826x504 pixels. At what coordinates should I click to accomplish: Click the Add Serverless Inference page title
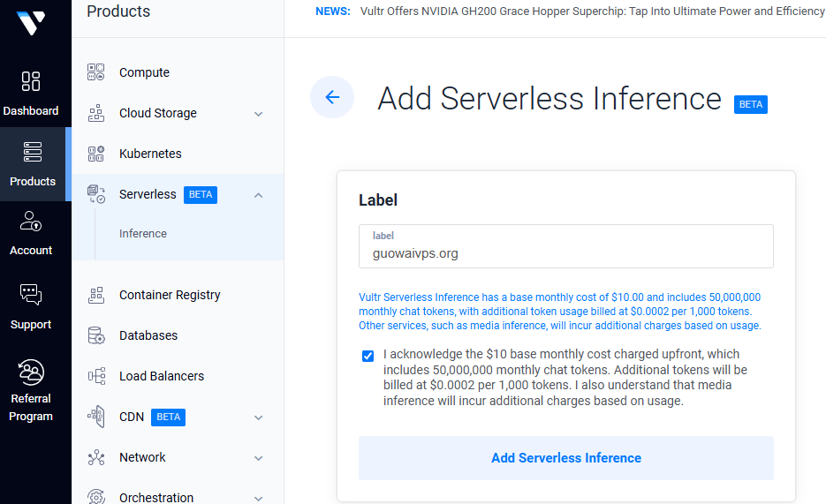click(549, 98)
